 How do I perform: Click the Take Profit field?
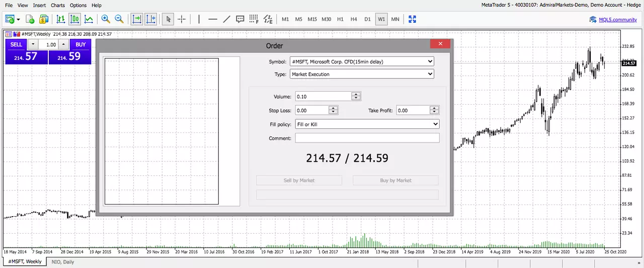[413, 110]
